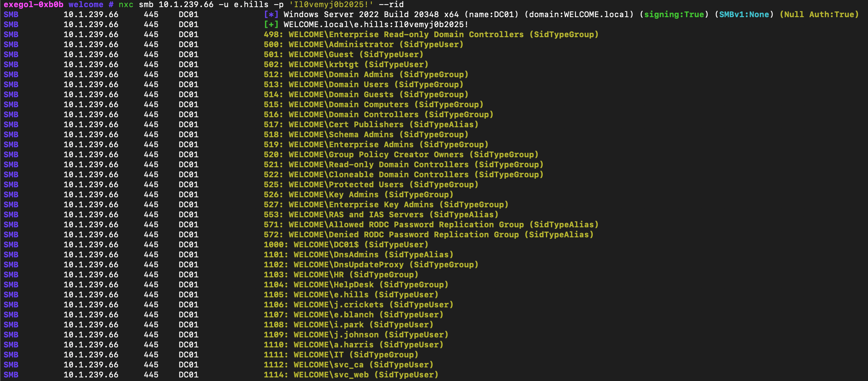Click the WELCOME\j.crickets user entry

(x=356, y=305)
